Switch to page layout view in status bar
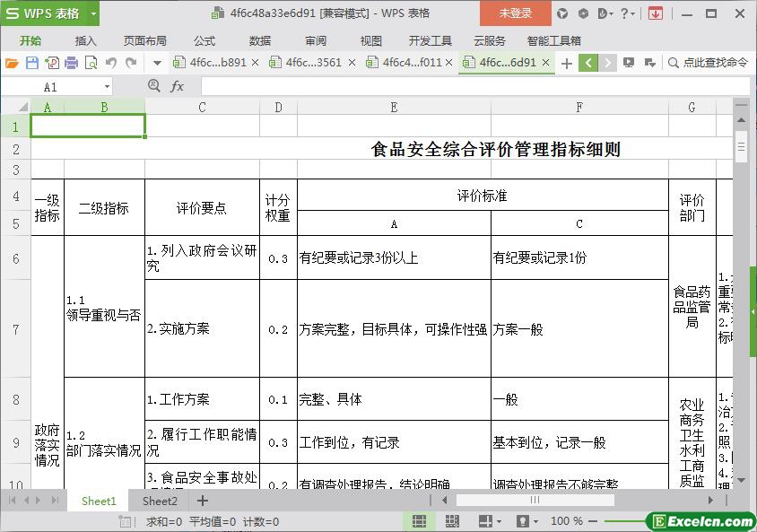Screen dimensions: 757x532 (452, 521)
